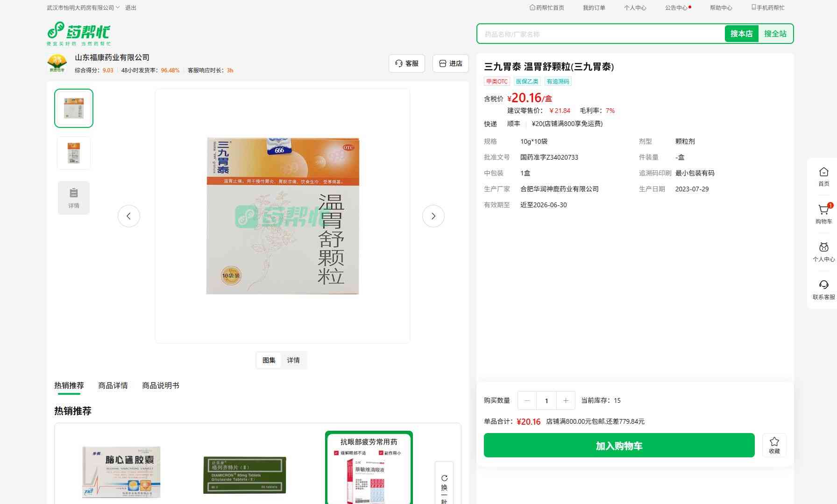Show next product image with right arrow
This screenshot has width=837, height=504.
click(433, 216)
